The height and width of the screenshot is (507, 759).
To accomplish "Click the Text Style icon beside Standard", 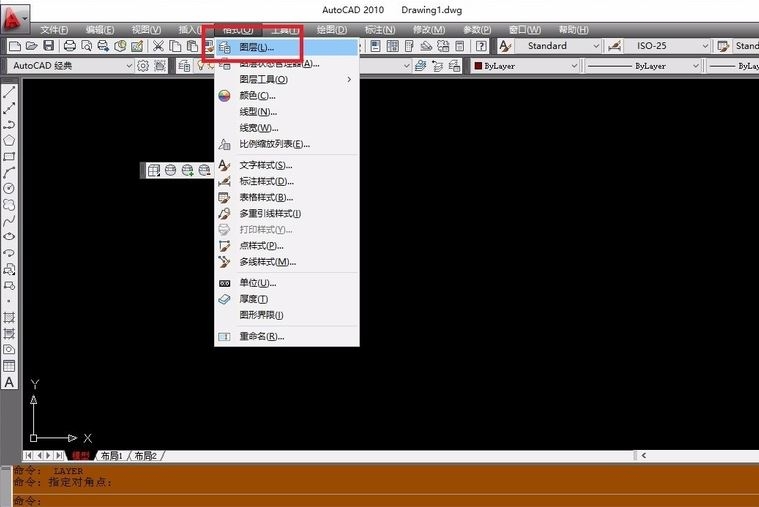I will point(505,46).
